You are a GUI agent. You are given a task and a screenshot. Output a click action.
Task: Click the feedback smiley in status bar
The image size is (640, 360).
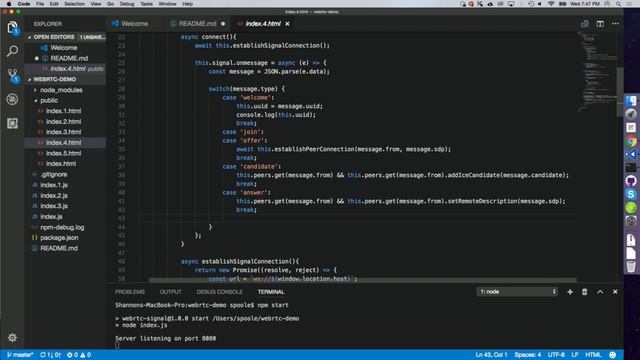click(x=612, y=355)
